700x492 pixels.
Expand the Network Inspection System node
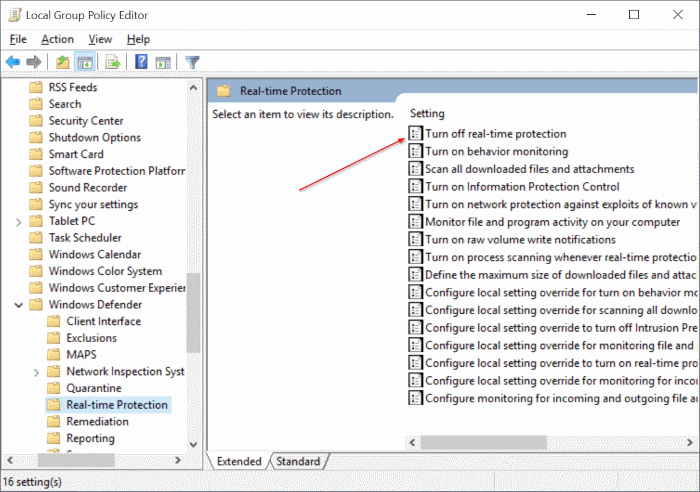pyautogui.click(x=36, y=372)
